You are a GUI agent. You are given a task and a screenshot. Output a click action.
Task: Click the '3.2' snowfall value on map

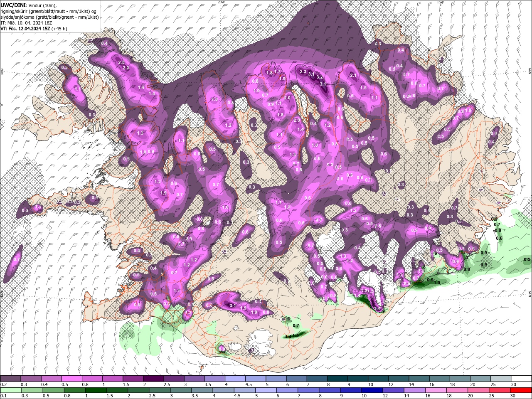pos(320,77)
